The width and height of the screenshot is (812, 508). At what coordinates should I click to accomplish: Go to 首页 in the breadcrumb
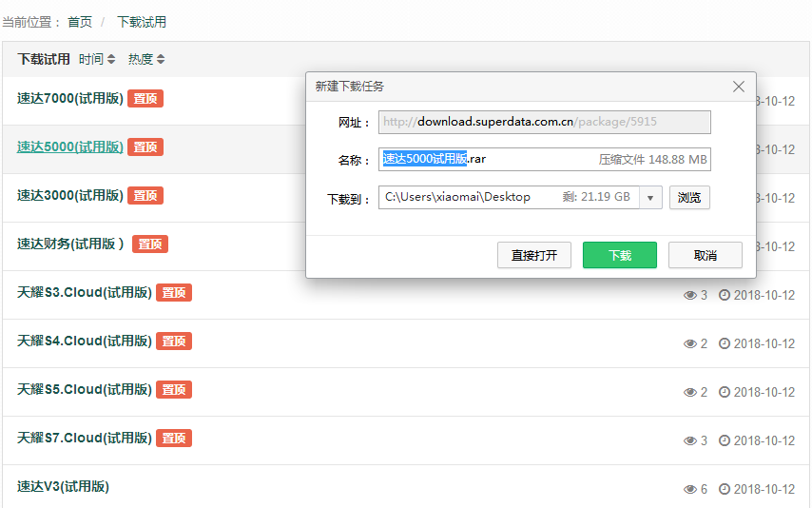[x=80, y=22]
